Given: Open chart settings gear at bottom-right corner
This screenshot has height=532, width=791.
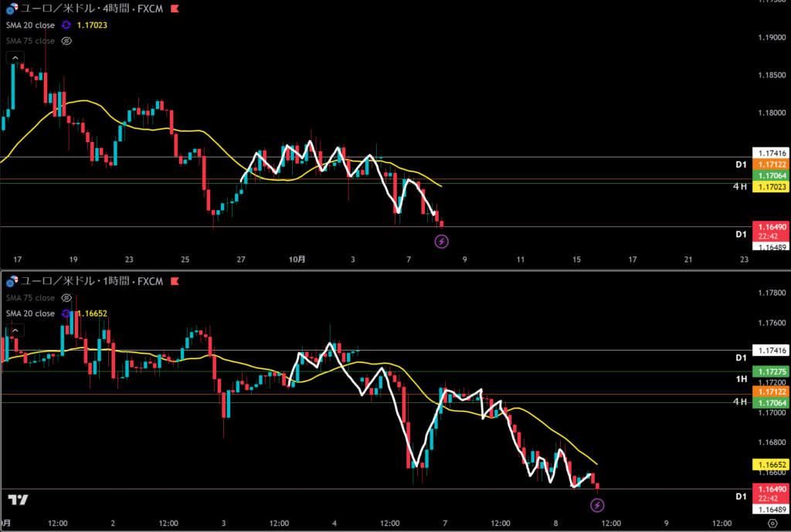Looking at the screenshot, I should (771, 522).
